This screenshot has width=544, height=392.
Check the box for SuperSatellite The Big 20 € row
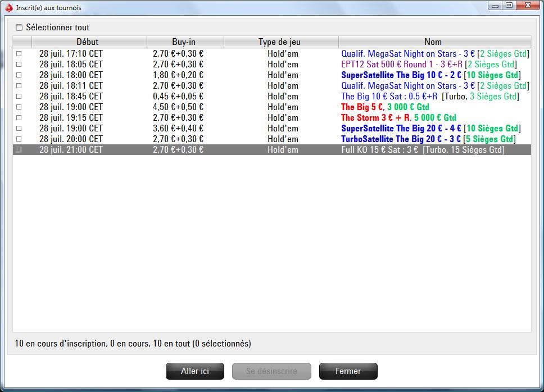[x=19, y=128]
